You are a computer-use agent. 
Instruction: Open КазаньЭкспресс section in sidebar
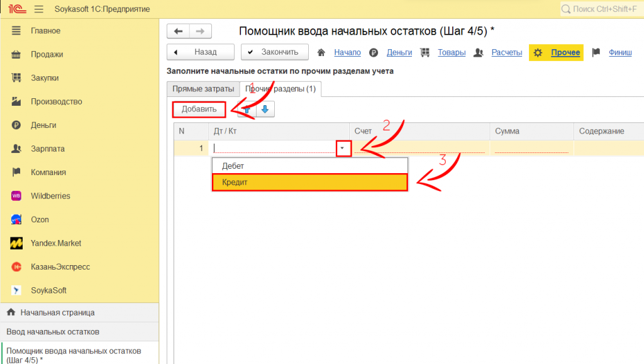click(x=60, y=267)
